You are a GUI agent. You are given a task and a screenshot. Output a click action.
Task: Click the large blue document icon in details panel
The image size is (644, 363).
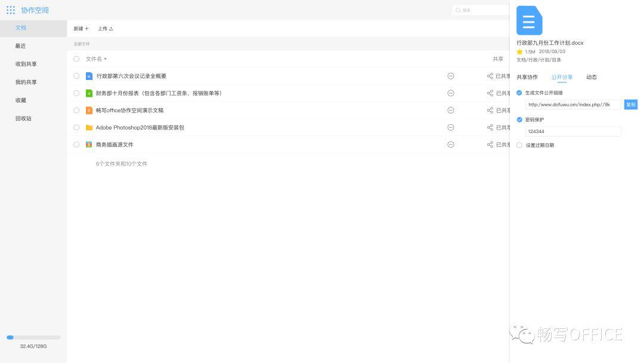(529, 20)
